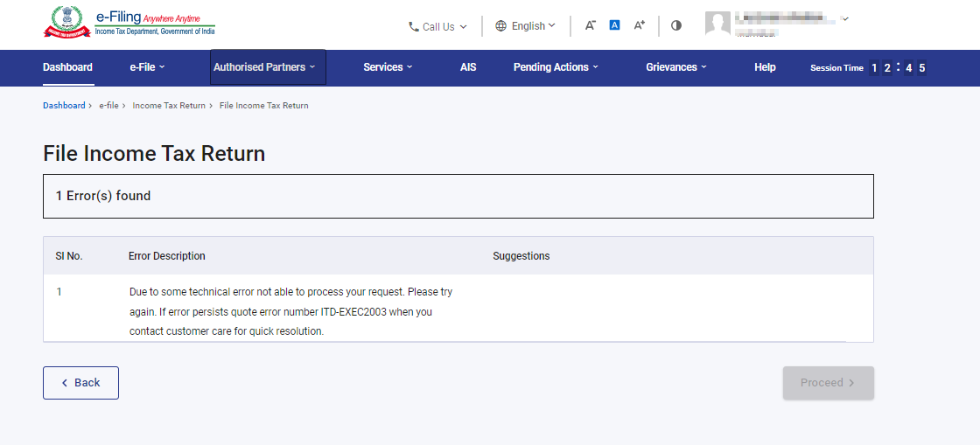Image resolution: width=980 pixels, height=445 pixels.
Task: Click the 1 Error(s) found banner
Action: point(458,196)
